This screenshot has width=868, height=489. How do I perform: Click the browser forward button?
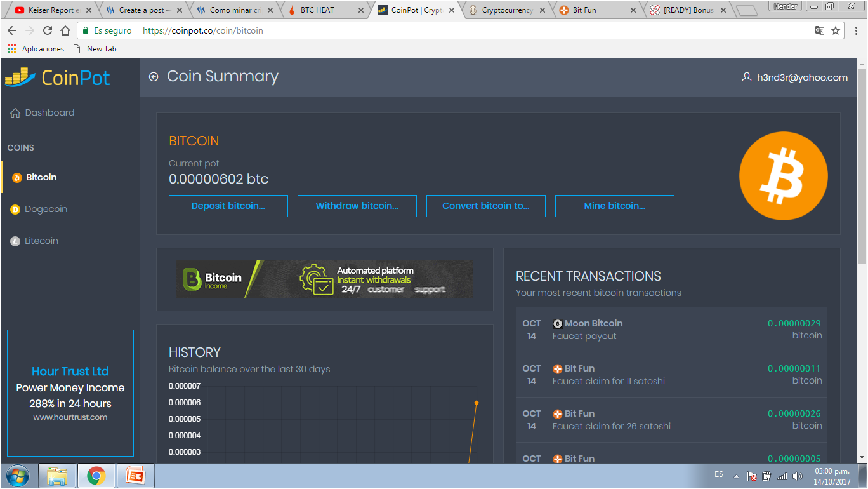pos(30,30)
